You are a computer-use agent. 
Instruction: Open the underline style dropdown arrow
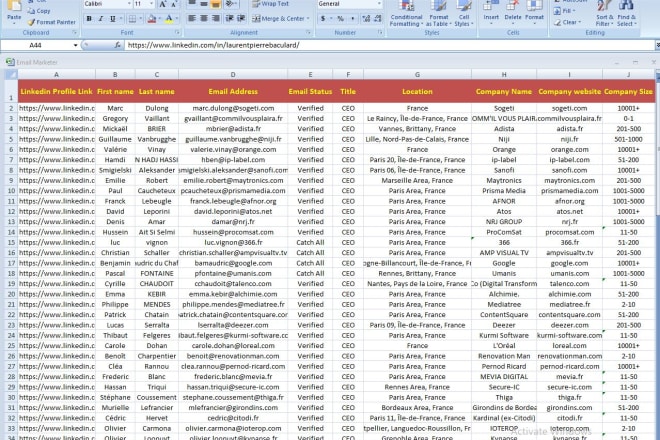(121, 19)
